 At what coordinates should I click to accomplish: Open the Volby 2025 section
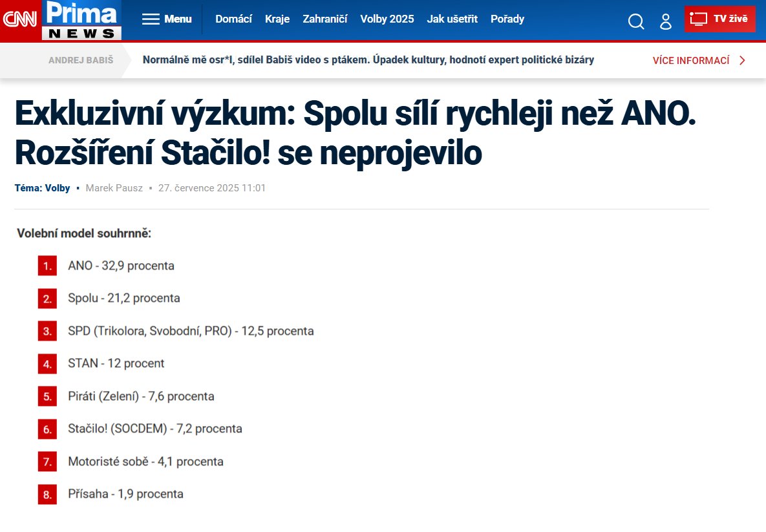(x=387, y=19)
